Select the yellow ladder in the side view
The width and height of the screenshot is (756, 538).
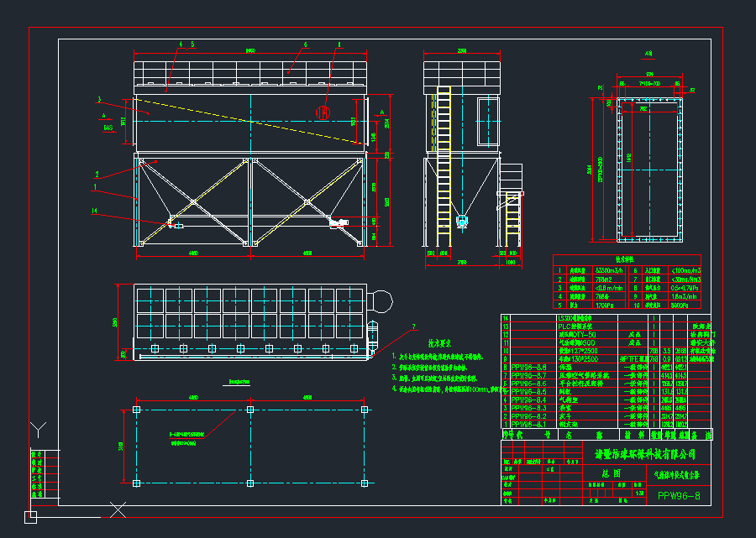click(x=444, y=168)
